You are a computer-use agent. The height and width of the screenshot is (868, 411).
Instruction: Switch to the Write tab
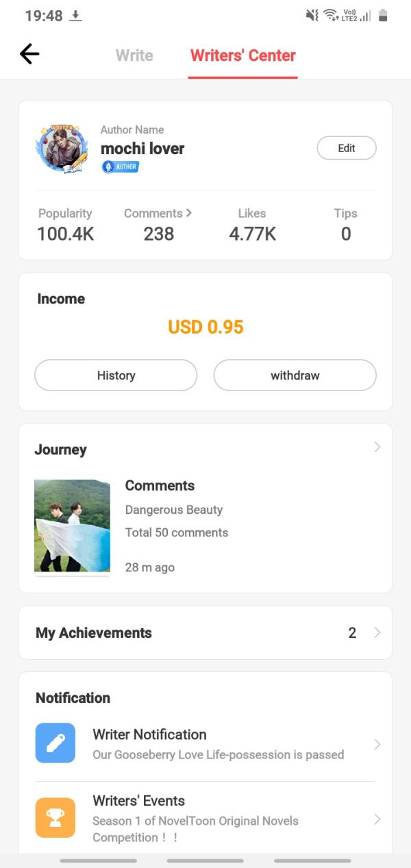(134, 55)
